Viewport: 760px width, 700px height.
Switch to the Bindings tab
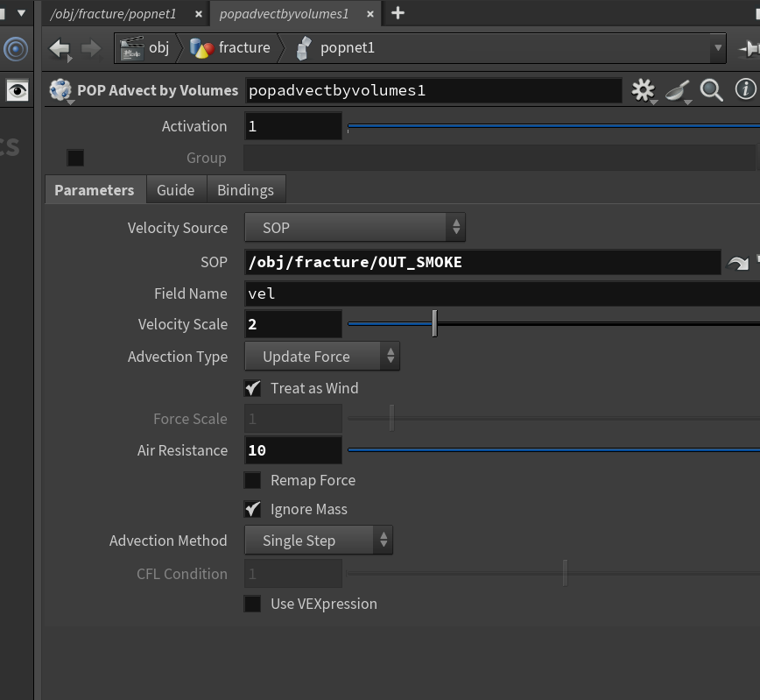click(246, 189)
